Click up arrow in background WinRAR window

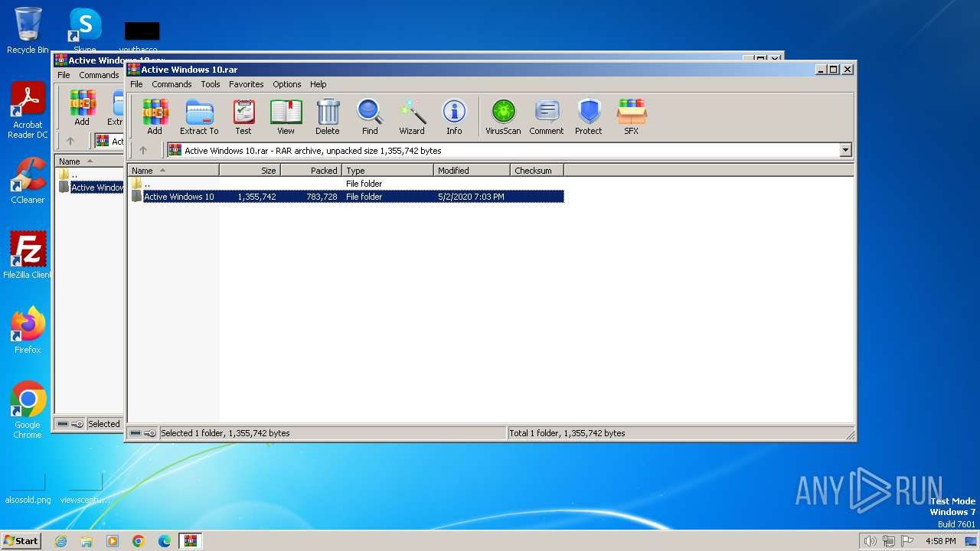click(70, 141)
